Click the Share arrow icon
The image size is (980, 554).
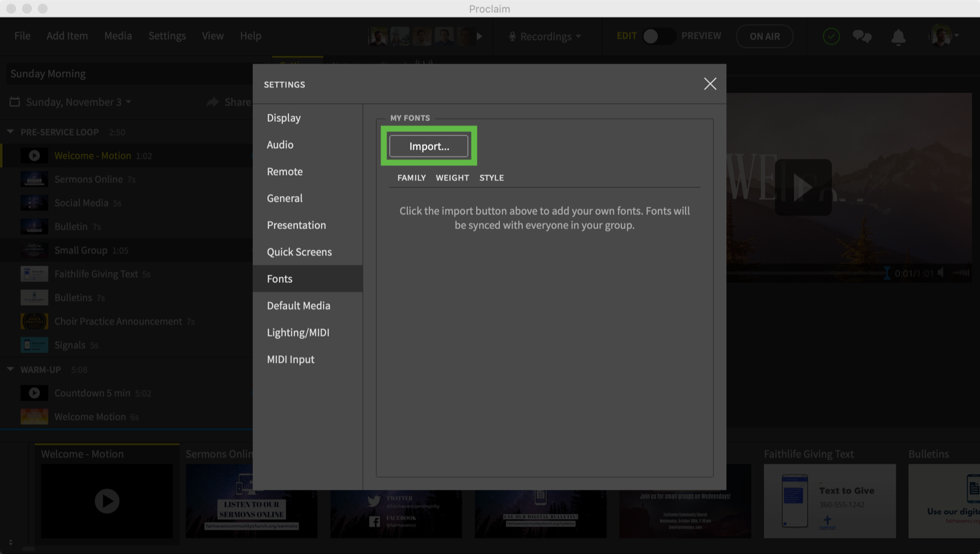coord(213,102)
